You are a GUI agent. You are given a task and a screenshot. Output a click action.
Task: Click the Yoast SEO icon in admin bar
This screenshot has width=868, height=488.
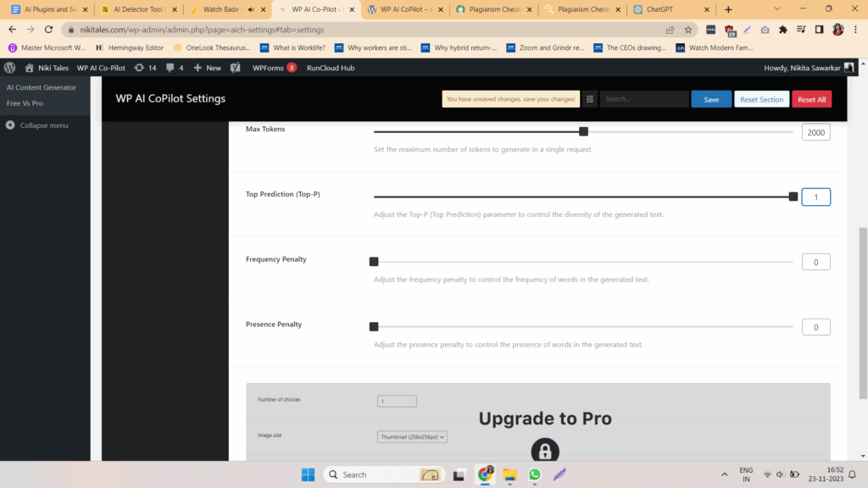(236, 68)
